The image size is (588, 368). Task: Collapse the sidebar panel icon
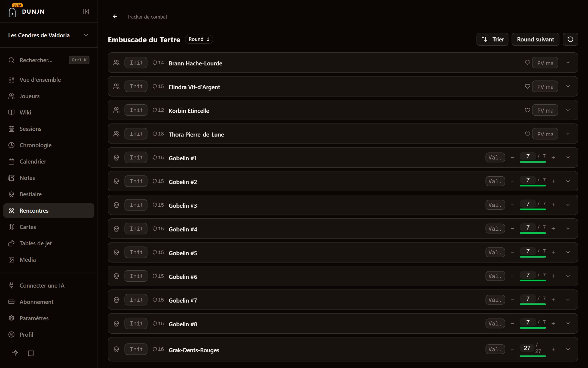click(x=86, y=11)
